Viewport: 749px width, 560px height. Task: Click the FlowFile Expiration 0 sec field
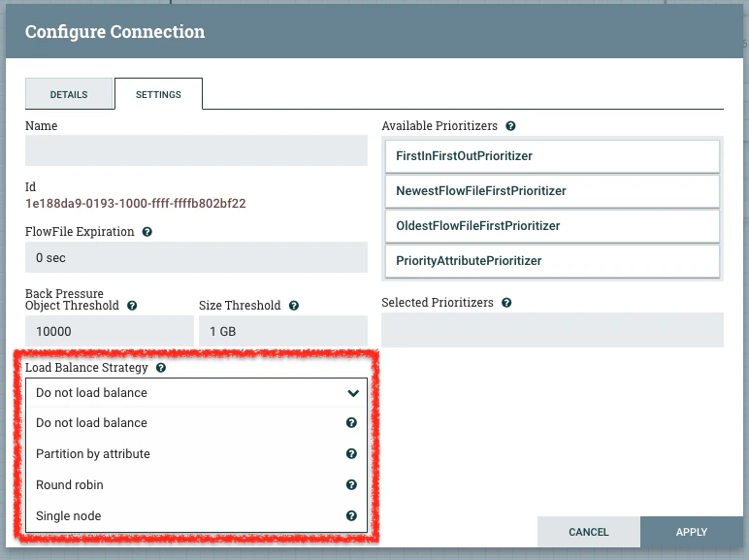pyautogui.click(x=196, y=257)
